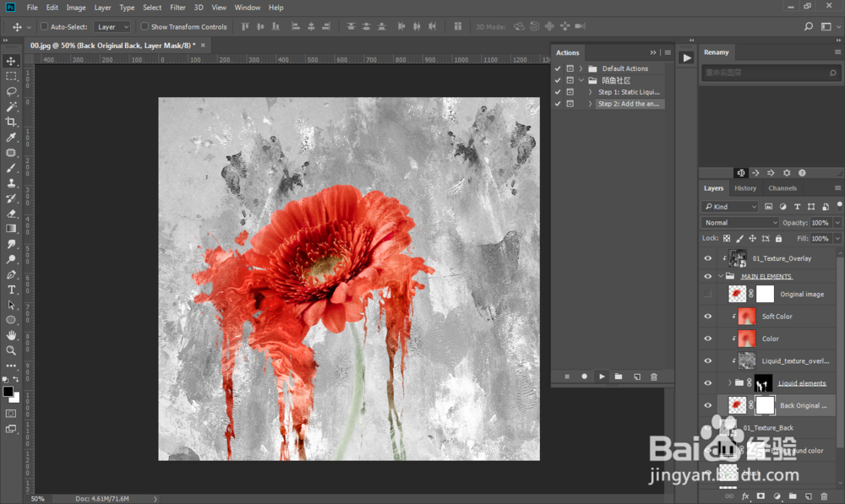Screen dimensions: 845x504
Task: Select the Ellipse shape tool
Action: point(11,320)
